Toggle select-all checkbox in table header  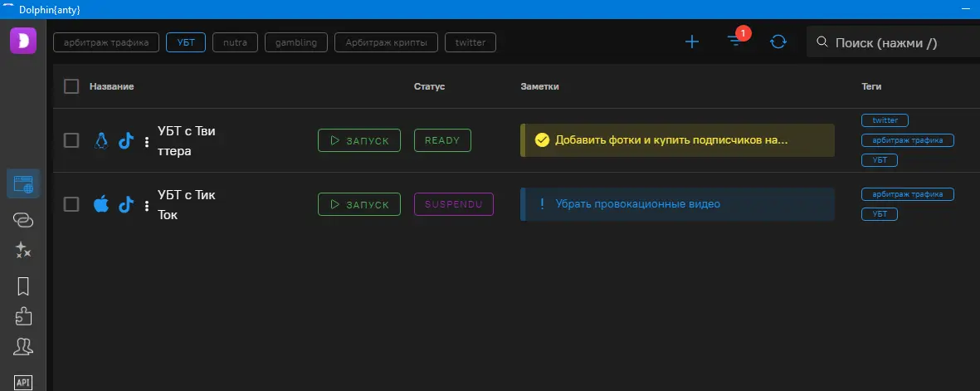click(x=71, y=86)
